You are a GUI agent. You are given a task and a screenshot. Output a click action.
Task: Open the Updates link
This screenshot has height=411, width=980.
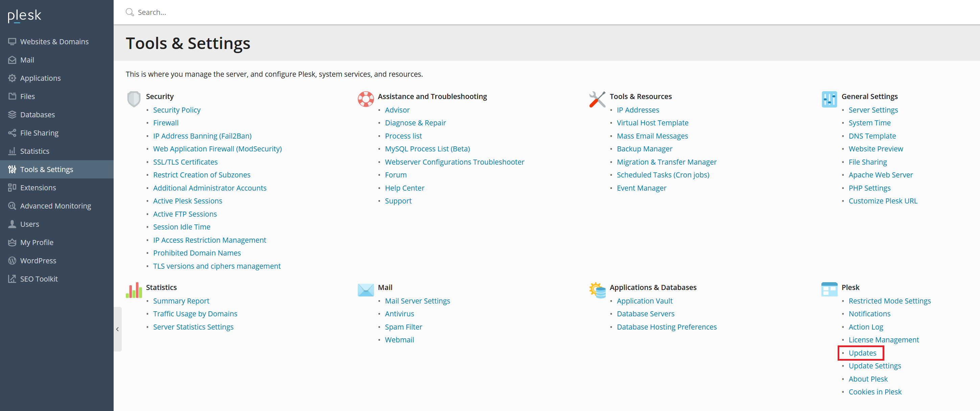(x=862, y=353)
